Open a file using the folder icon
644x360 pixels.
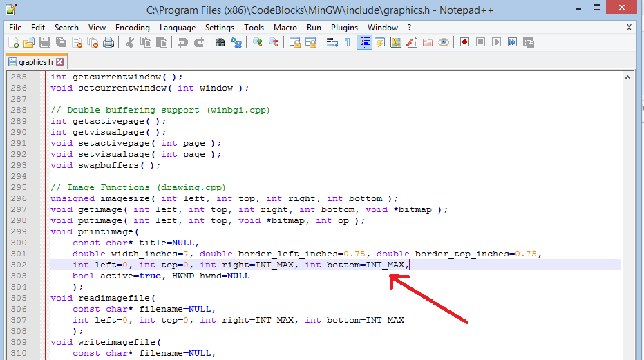[x=29, y=42]
